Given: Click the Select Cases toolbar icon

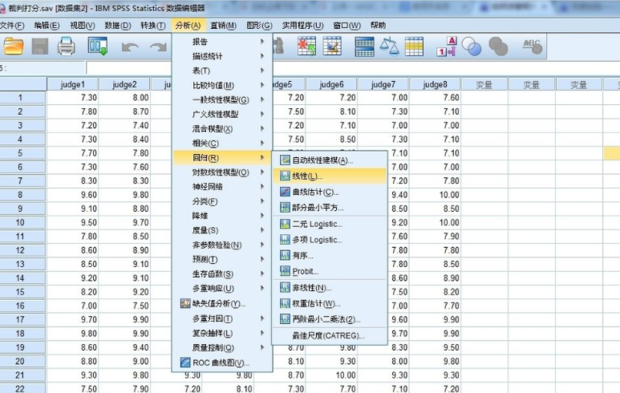Looking at the screenshot, I should [x=414, y=47].
